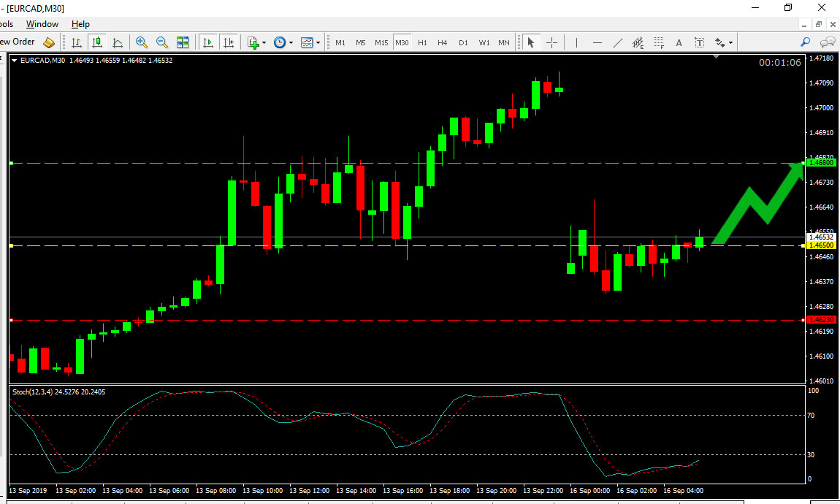Open the periodicity clock icon
Viewport: 840px width, 504px height.
coord(280,42)
